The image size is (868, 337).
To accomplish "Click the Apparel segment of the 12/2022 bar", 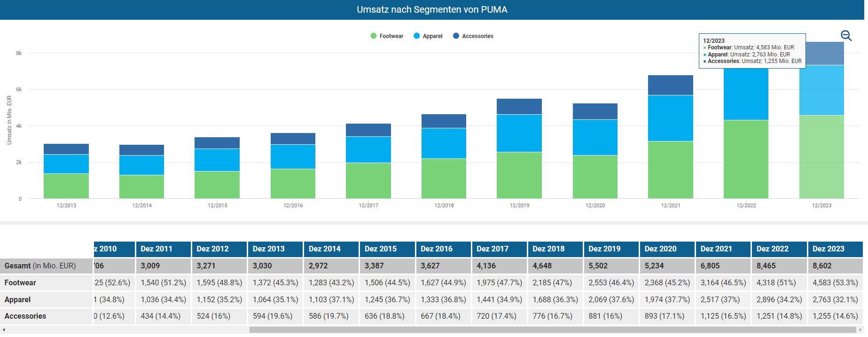I will (746, 94).
